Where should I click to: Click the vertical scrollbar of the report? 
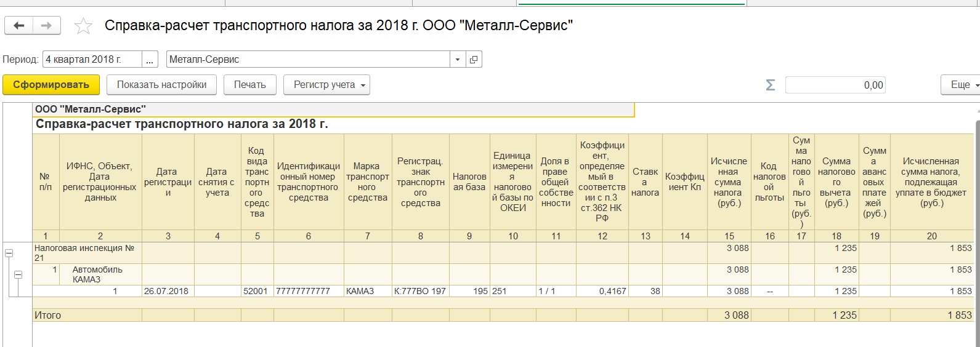(x=977, y=234)
